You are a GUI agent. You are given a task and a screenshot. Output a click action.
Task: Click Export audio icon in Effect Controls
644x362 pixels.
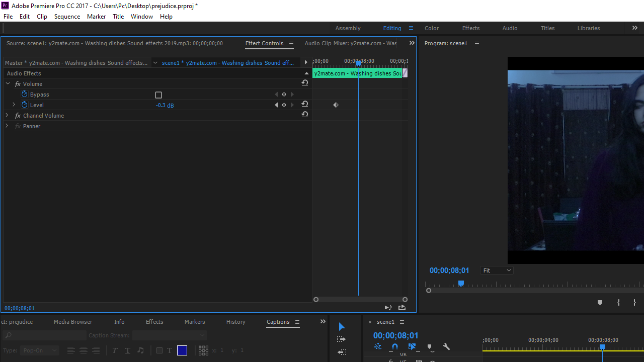(x=401, y=308)
